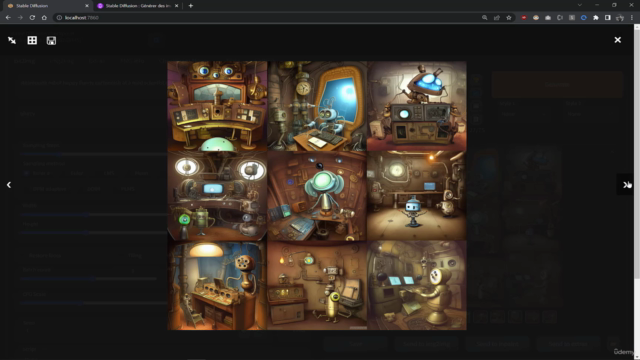Click robot atop radio console image

[x=417, y=106]
